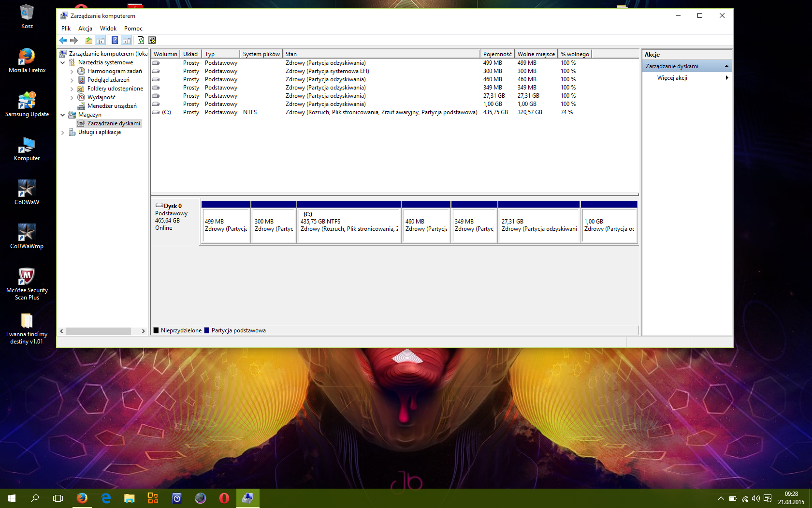Open Mozilla Firefox desktop shortcut
This screenshot has height=508, width=812.
27,60
